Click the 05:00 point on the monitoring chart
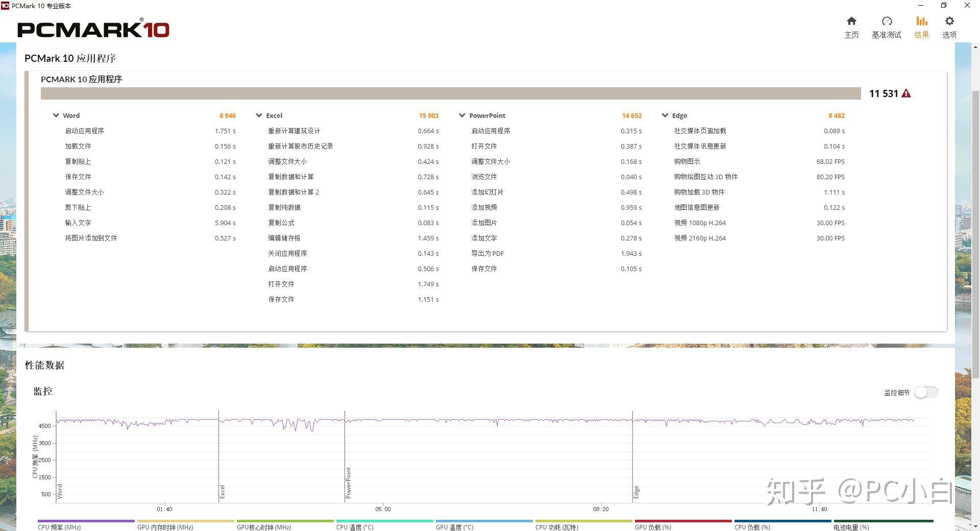This screenshot has height=531, width=980. [x=383, y=509]
